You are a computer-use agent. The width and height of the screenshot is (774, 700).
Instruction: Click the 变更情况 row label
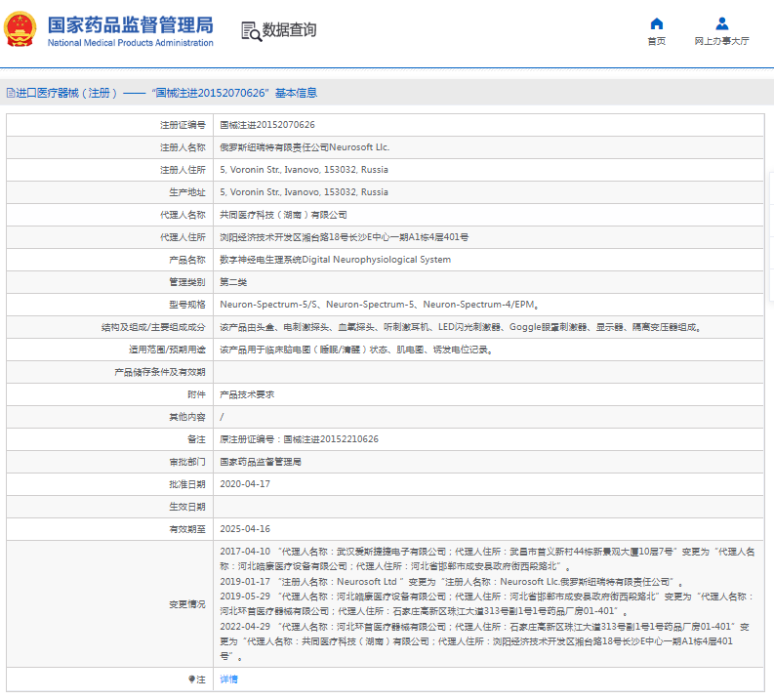(187, 604)
